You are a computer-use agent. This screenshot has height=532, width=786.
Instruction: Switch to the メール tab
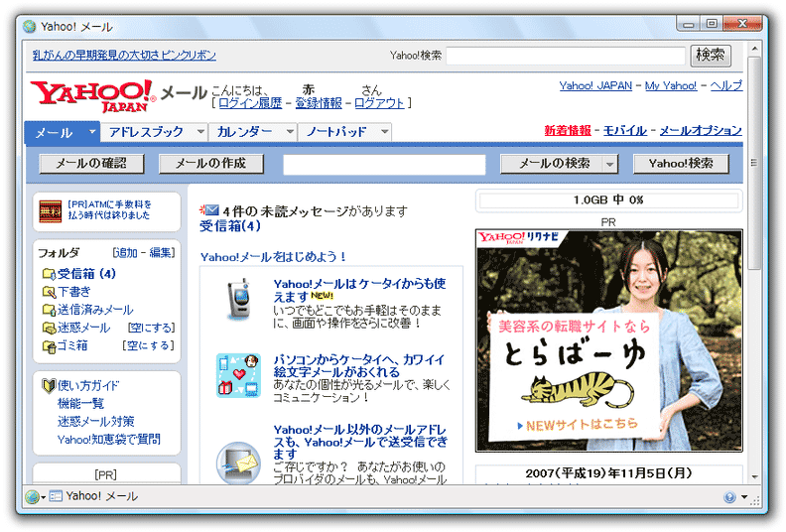coord(55,132)
